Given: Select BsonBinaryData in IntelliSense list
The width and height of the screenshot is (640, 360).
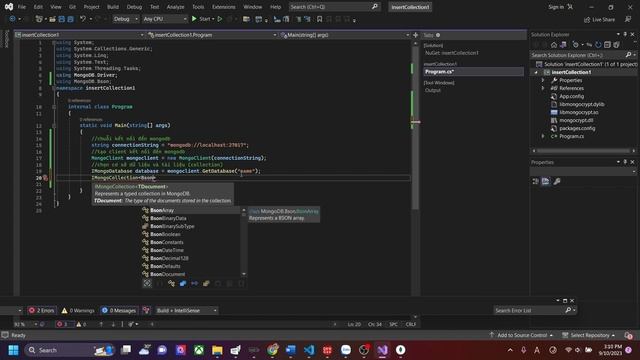Looking at the screenshot, I should pos(191,218).
